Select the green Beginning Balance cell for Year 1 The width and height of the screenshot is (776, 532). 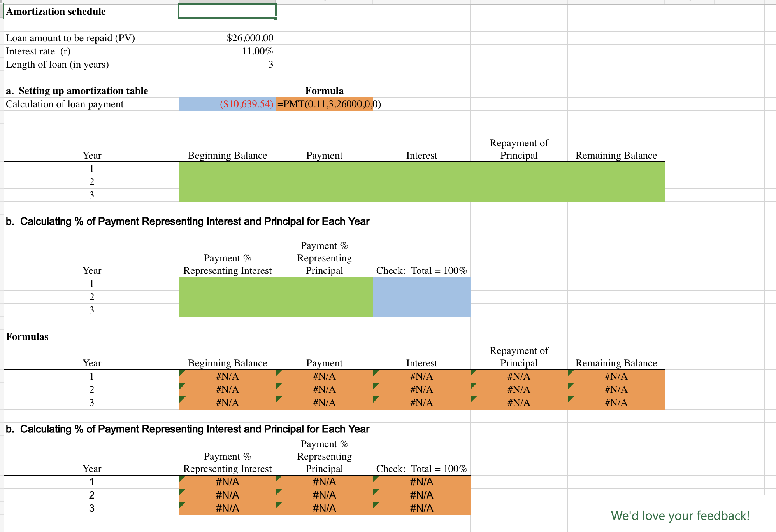[x=227, y=169]
